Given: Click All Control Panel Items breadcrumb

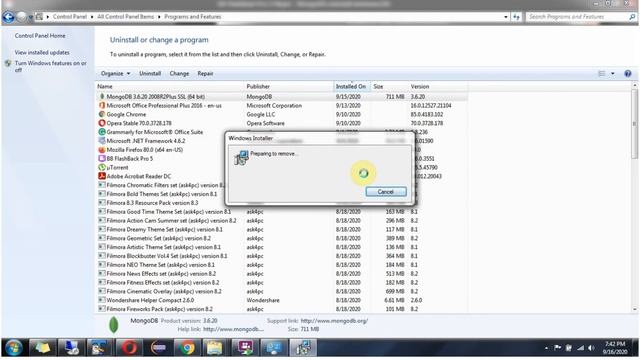Looking at the screenshot, I should tap(125, 17).
